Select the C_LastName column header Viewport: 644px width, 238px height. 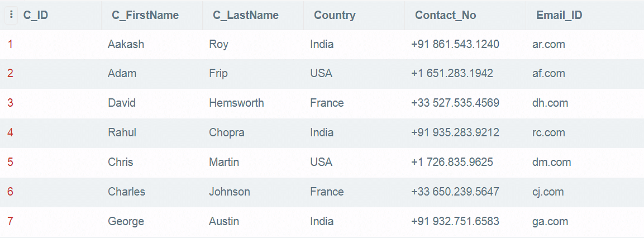[x=246, y=15]
